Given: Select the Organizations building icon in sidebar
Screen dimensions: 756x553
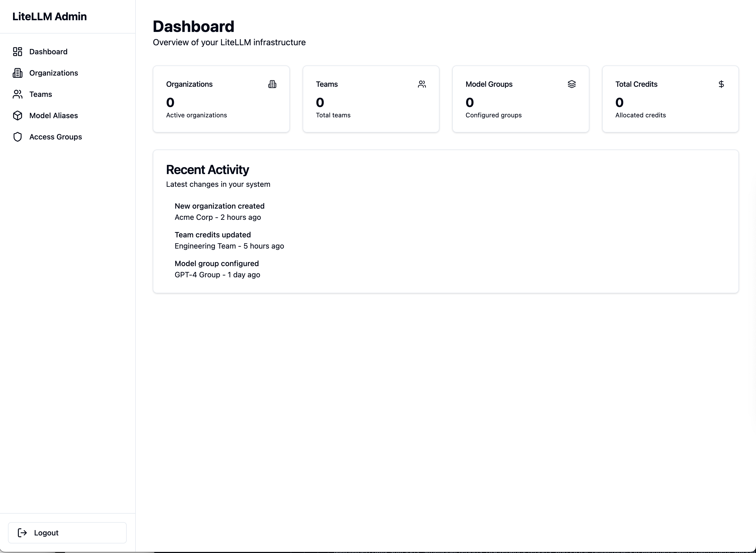Looking at the screenshot, I should (x=18, y=73).
